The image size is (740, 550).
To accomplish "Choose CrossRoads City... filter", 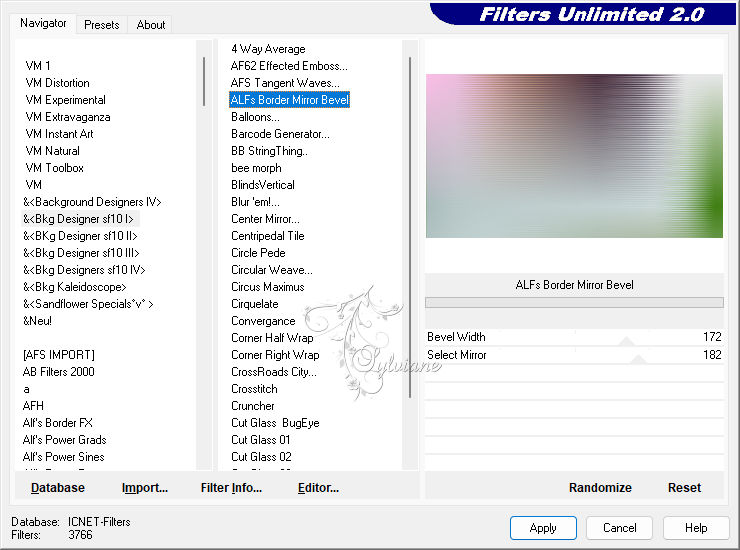I will pyautogui.click(x=274, y=372).
